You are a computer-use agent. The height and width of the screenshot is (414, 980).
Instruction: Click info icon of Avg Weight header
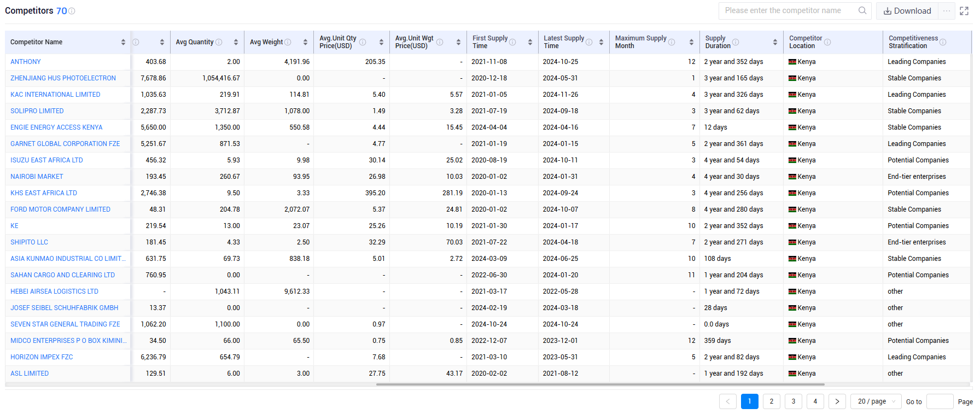click(x=288, y=42)
